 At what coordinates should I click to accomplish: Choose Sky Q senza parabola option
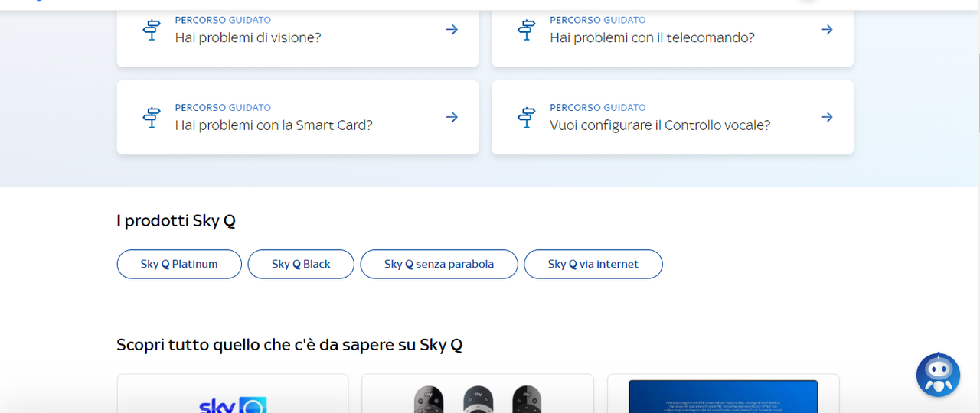439,264
